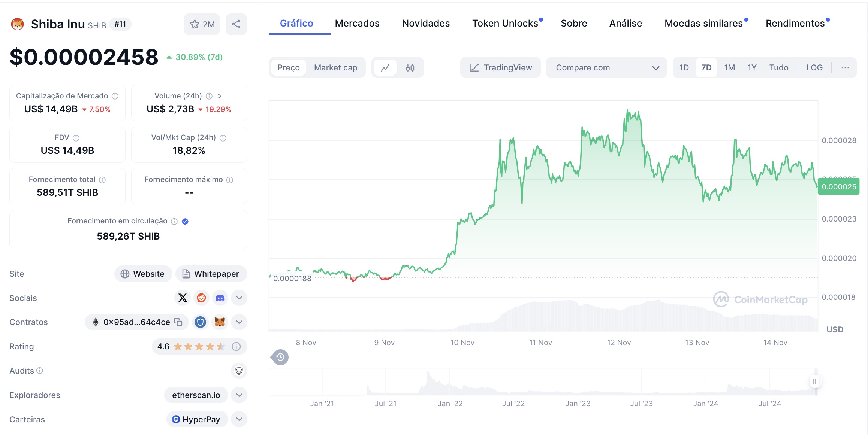
Task: Open the Reddit social link
Action: 202,298
